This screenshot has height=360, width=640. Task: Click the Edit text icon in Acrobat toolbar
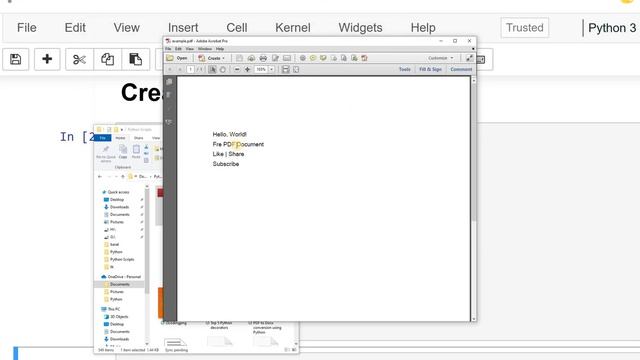275,58
